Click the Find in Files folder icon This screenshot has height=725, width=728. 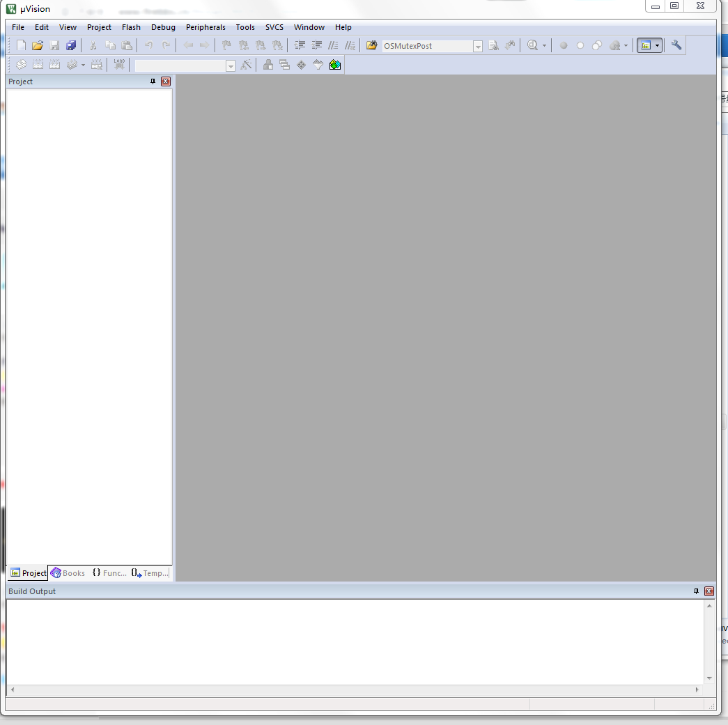[x=372, y=46]
